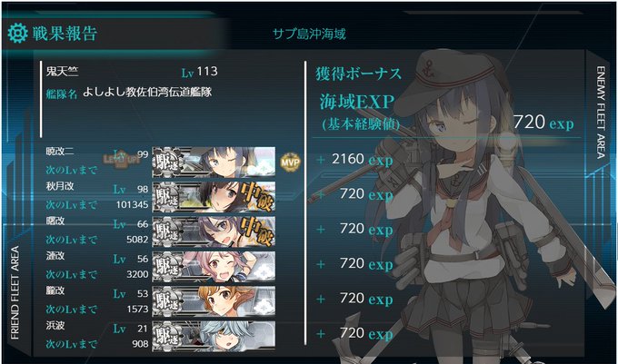
Task: Click the 中破 damage mark on 秋月改
Action: 257,196
